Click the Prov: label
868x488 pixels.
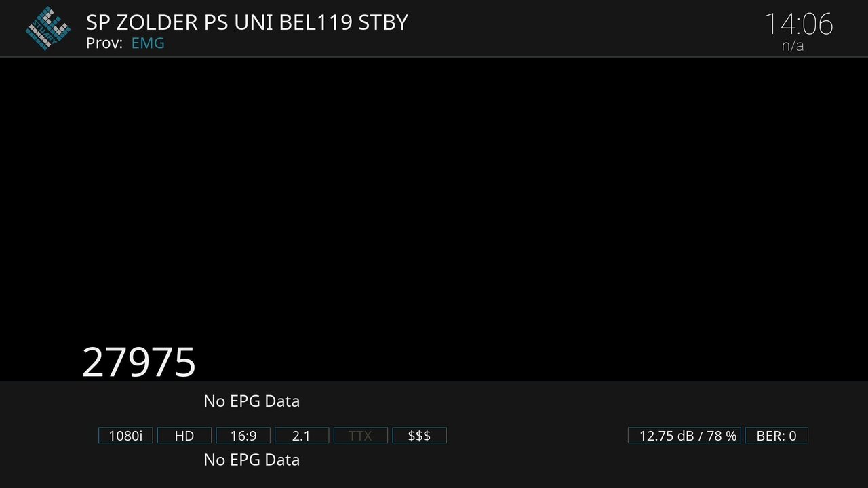[x=104, y=43]
